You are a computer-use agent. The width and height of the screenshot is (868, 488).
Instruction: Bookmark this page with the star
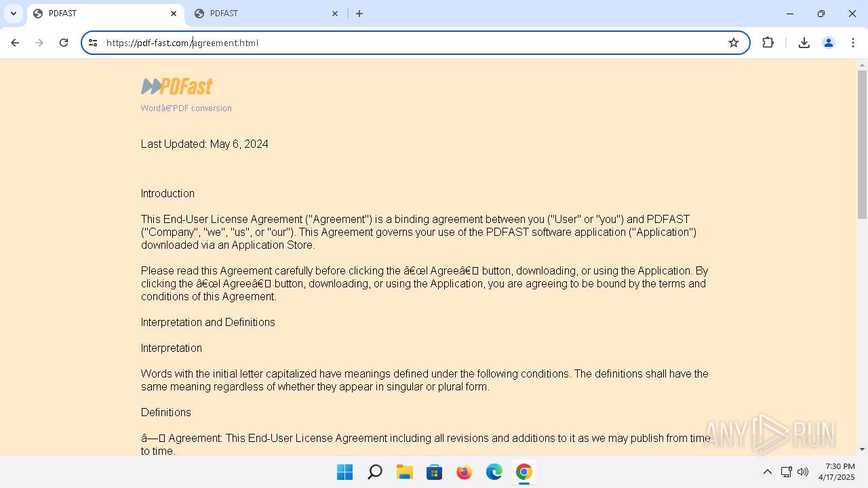(734, 43)
